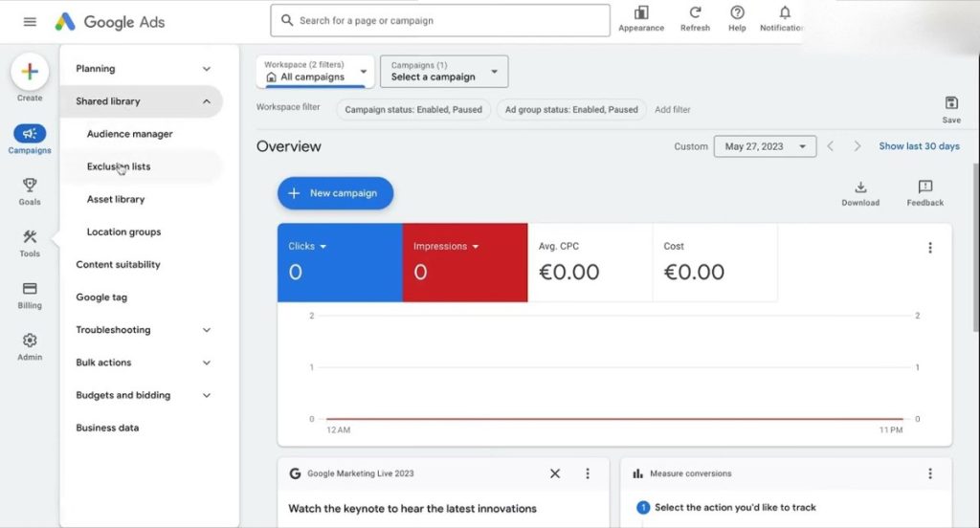980x528 pixels.
Task: Open the Admin gear icon
Action: point(30,341)
